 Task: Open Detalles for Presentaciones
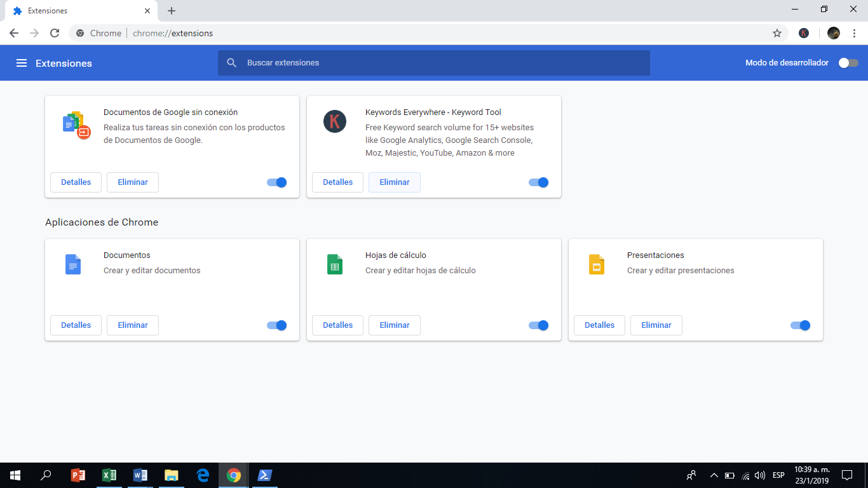599,325
